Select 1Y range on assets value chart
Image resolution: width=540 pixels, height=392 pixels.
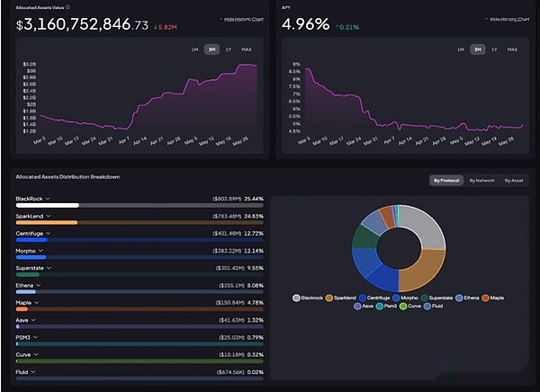coord(229,49)
